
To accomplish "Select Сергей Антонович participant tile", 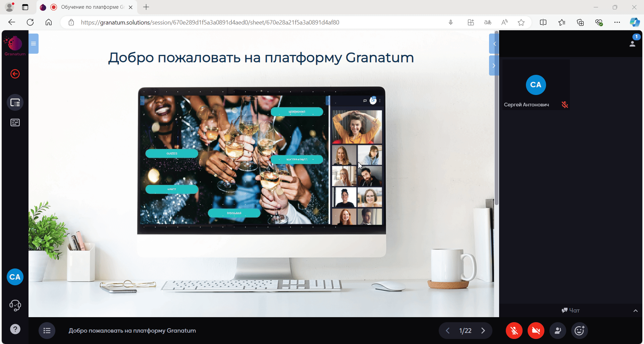I will [x=536, y=85].
